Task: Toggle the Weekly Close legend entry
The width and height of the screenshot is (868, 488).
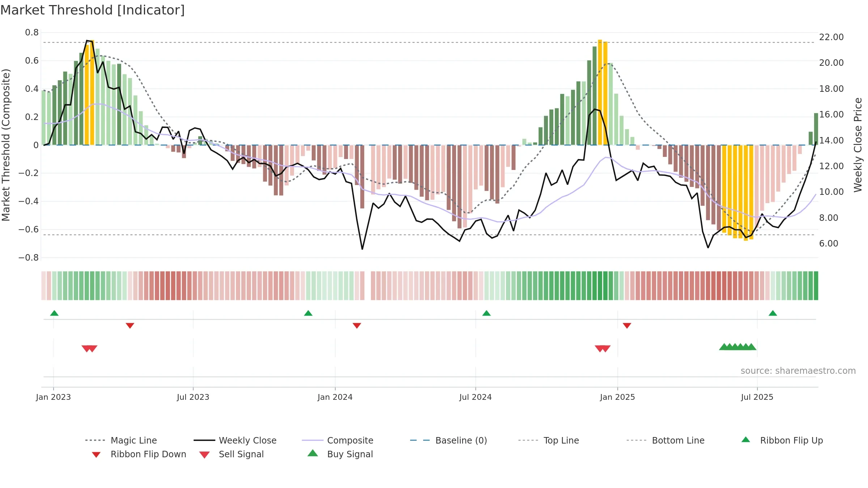Action: pyautogui.click(x=235, y=440)
